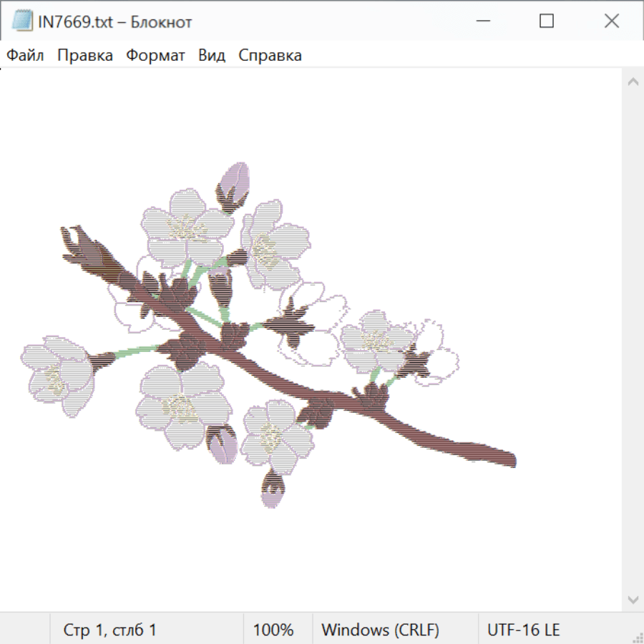Click the scrollbar down arrow
Screen dimensions: 644x644
pyautogui.click(x=633, y=599)
